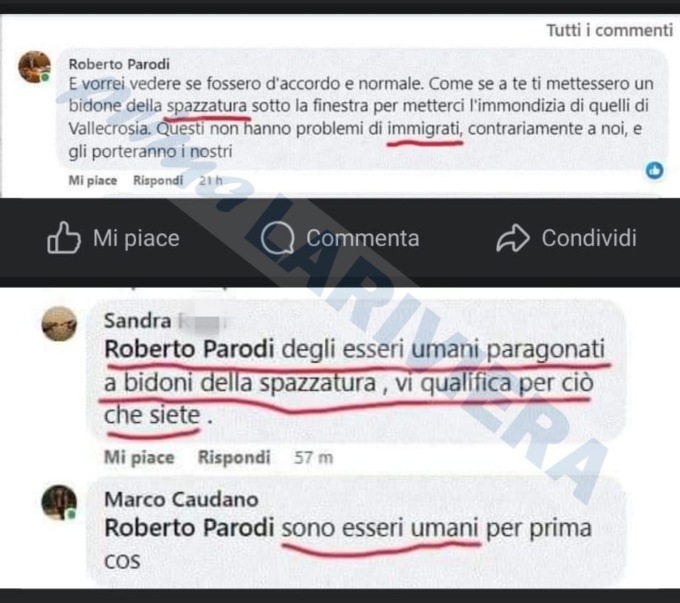Open the Tutti i commenti filter

(x=609, y=30)
